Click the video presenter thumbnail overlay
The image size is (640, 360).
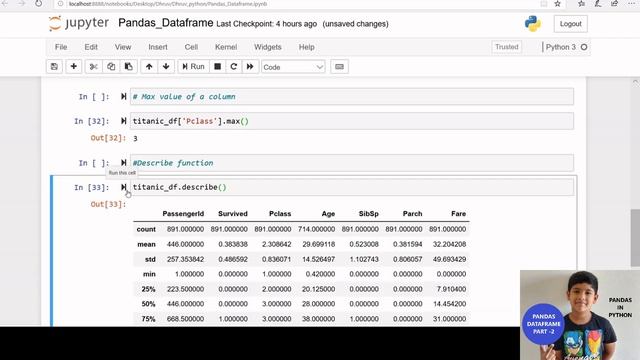point(580,315)
